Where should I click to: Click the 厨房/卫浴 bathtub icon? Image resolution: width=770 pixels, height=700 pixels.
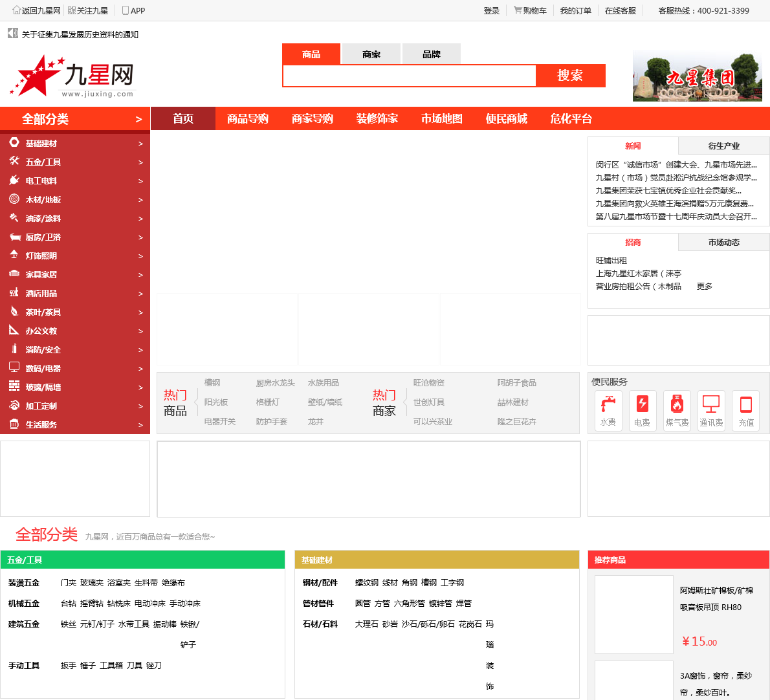click(x=15, y=237)
